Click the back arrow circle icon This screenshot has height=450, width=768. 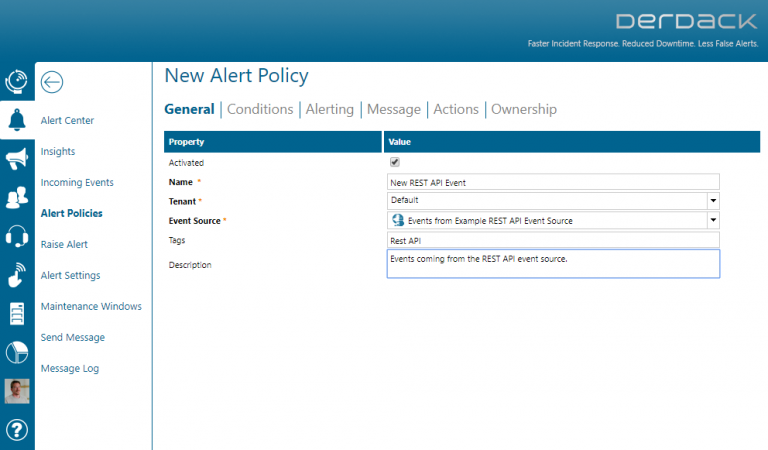pyautogui.click(x=52, y=82)
